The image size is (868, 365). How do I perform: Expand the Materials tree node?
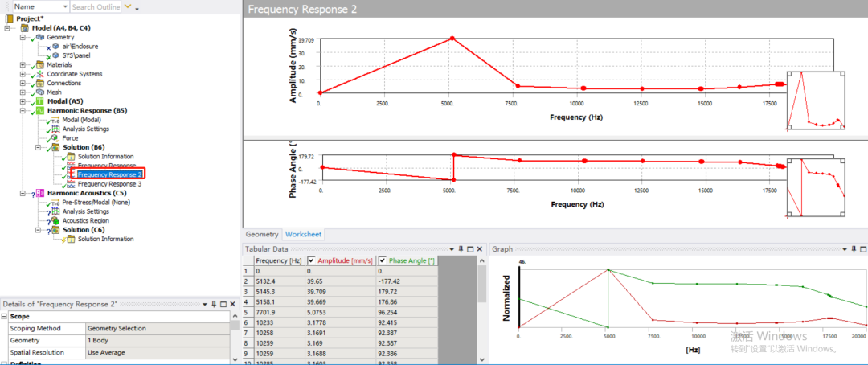[x=23, y=65]
